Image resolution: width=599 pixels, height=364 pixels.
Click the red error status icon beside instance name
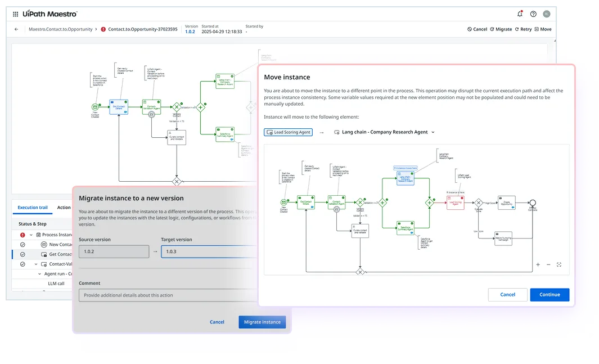tap(103, 29)
